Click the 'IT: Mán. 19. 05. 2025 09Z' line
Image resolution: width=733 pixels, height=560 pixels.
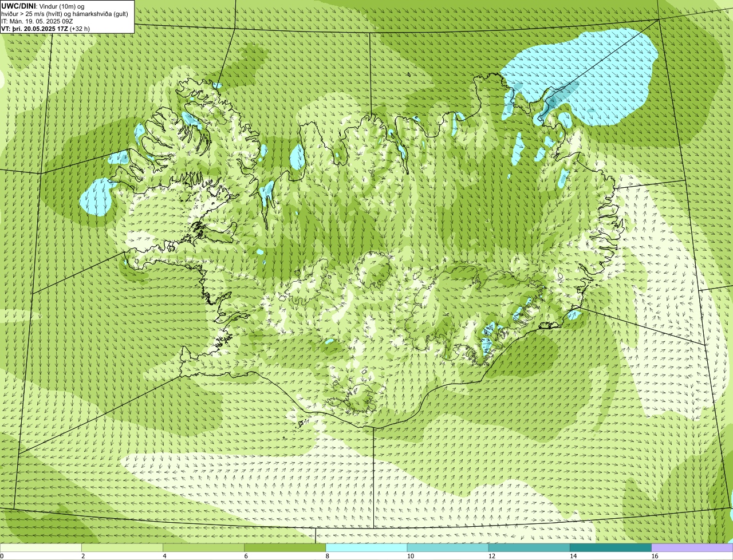37,21
